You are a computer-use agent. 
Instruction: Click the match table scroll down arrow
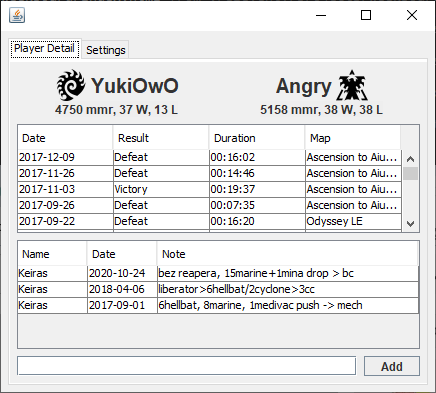(x=410, y=223)
